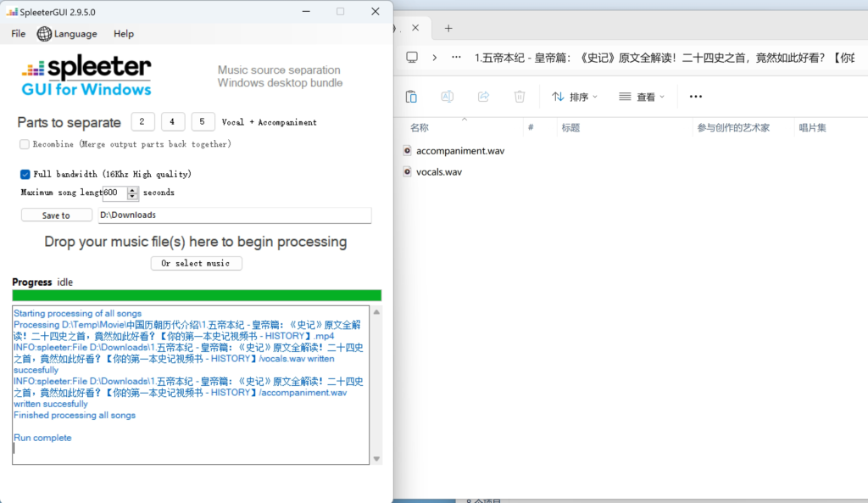Sort by the 名称 column header
This screenshot has height=503, width=868.
tap(419, 128)
